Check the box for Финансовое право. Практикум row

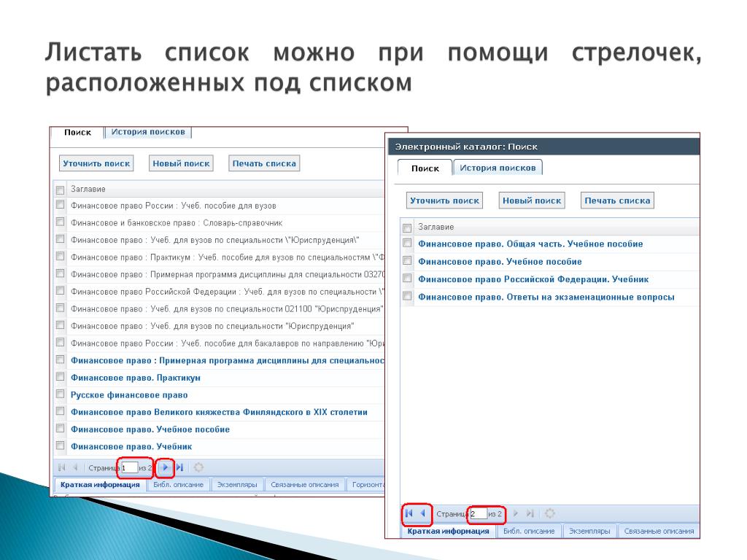click(x=60, y=377)
